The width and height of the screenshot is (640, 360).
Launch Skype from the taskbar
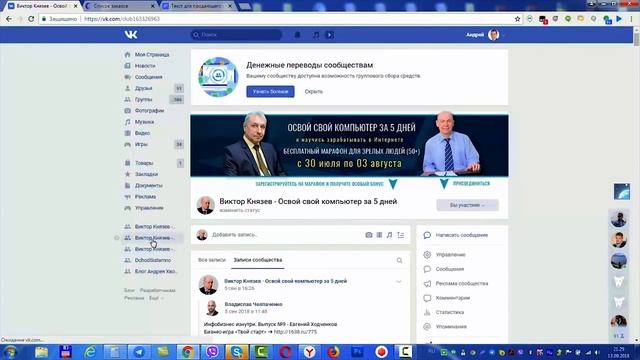point(236,352)
